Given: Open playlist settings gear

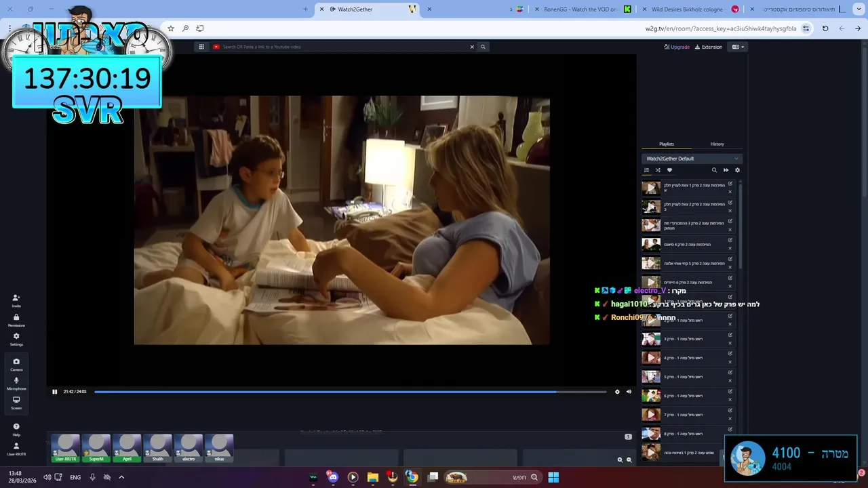Looking at the screenshot, I should click(737, 170).
